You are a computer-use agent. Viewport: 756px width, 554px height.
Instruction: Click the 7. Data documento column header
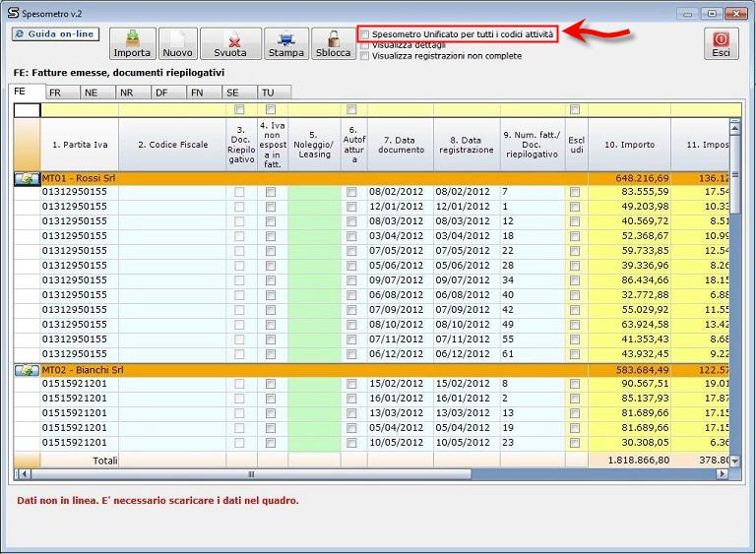[401, 145]
